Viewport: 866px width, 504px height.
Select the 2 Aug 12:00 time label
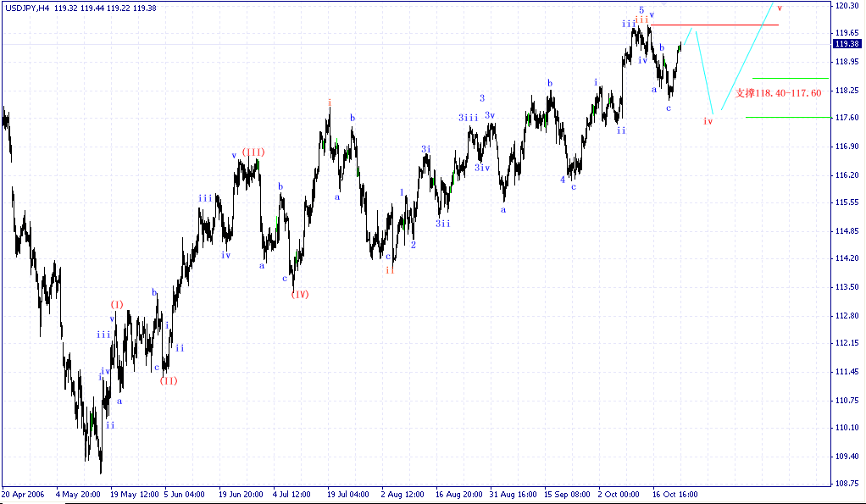pos(402,494)
